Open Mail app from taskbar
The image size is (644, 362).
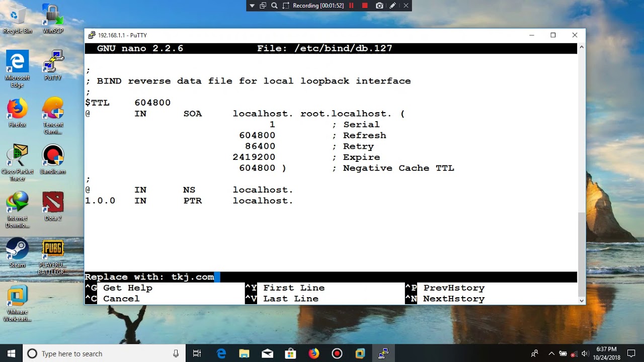pyautogui.click(x=267, y=353)
